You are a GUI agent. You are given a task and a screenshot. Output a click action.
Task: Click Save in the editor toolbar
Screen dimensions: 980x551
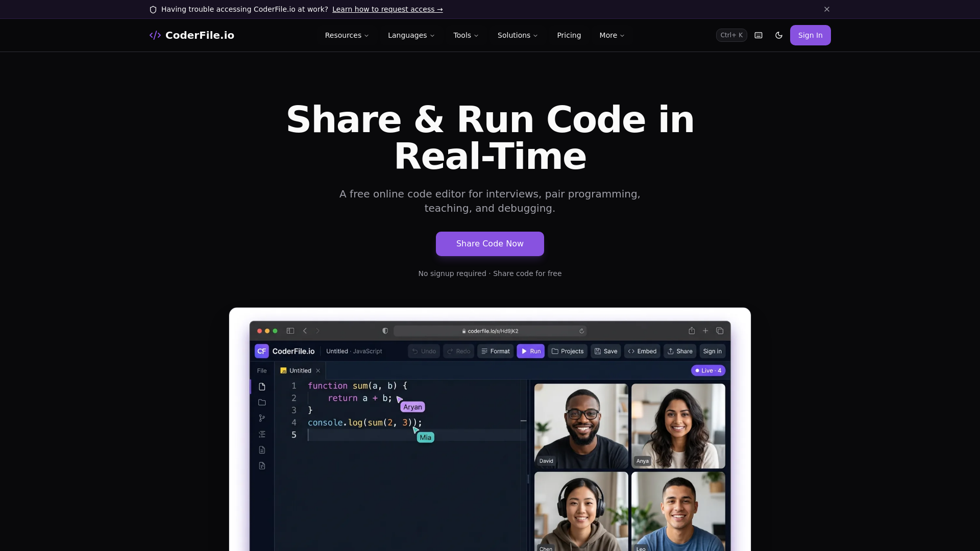coord(605,351)
